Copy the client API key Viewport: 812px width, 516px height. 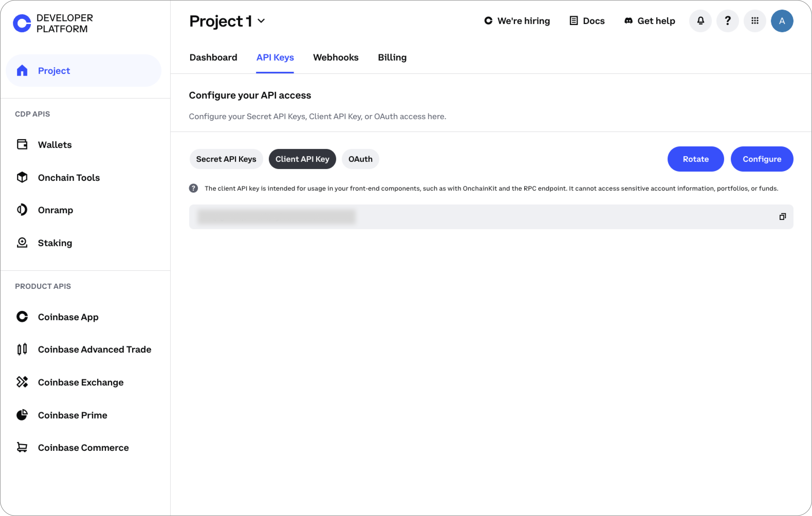[782, 217]
